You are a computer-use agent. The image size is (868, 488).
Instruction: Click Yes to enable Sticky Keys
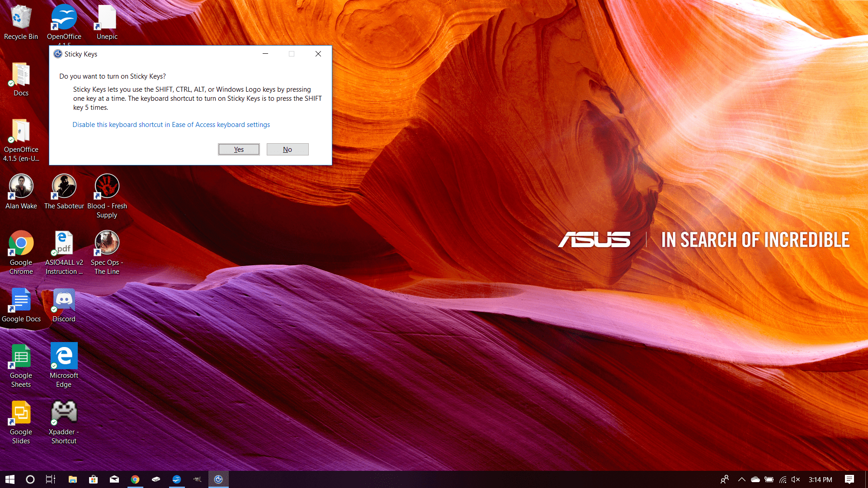[x=238, y=149]
